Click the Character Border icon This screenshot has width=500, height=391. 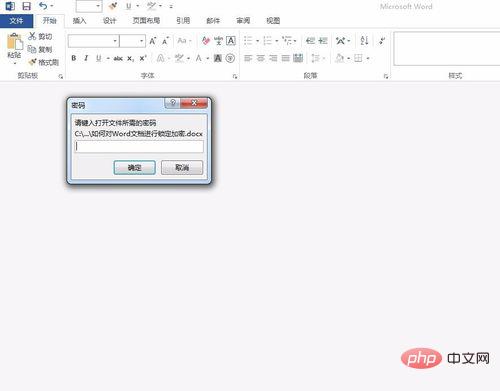(231, 41)
